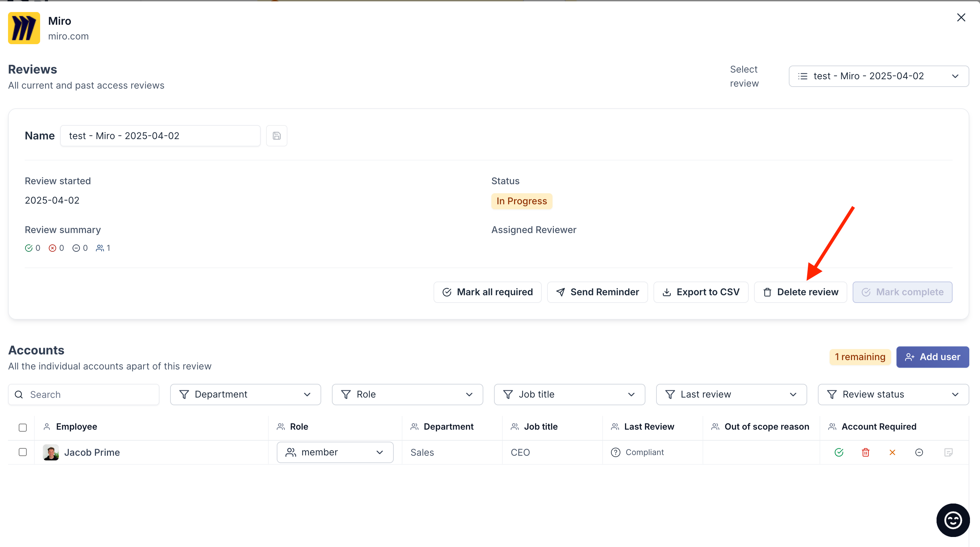
Task: Click the red trash icon for Jacob Prime
Action: [x=865, y=452]
